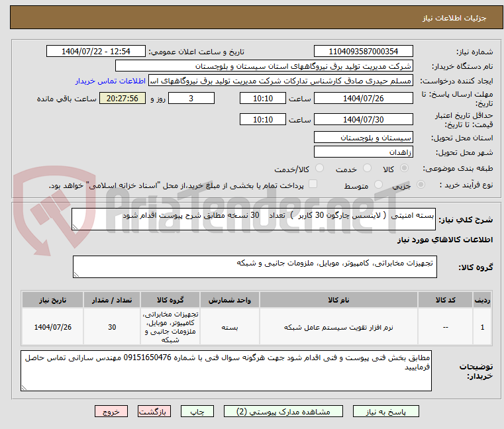This screenshot has height=429, width=504.
Task: Click the اطلاعات کالاهای مورد نیاز heading
Action: tap(445, 240)
